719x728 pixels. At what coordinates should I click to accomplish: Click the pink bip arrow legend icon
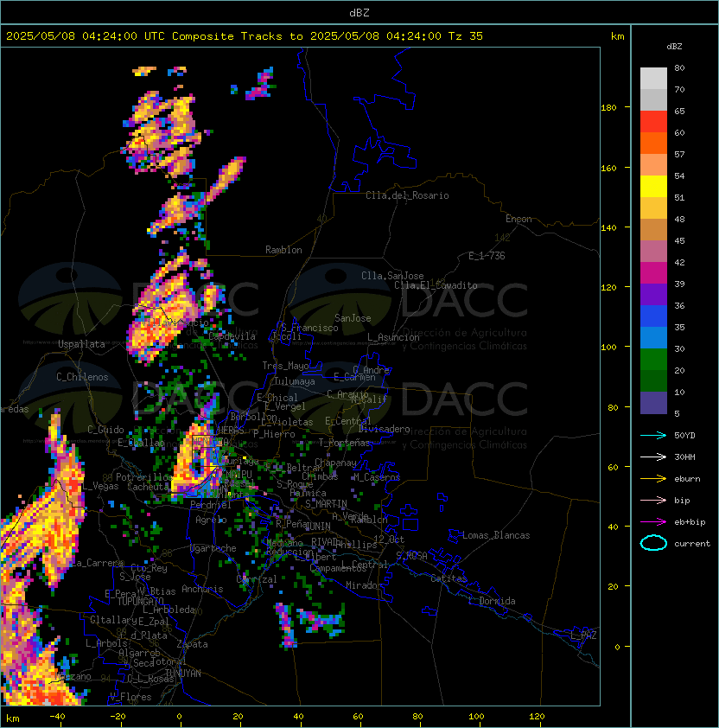coord(653,501)
